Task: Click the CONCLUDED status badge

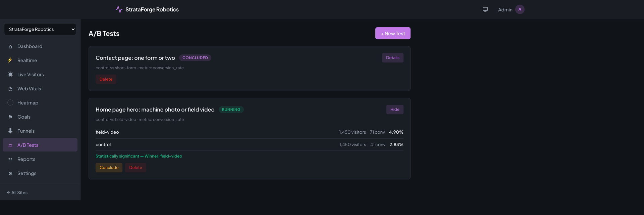Action: click(x=195, y=58)
